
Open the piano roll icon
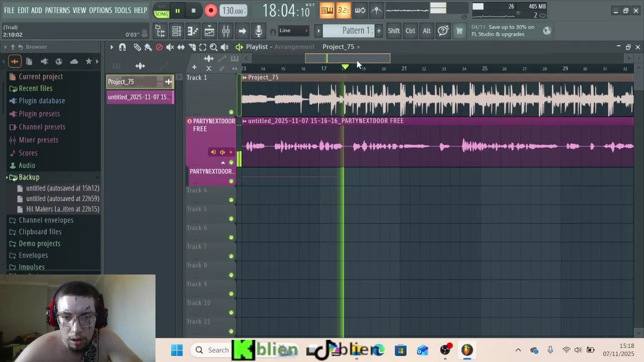tap(193, 31)
